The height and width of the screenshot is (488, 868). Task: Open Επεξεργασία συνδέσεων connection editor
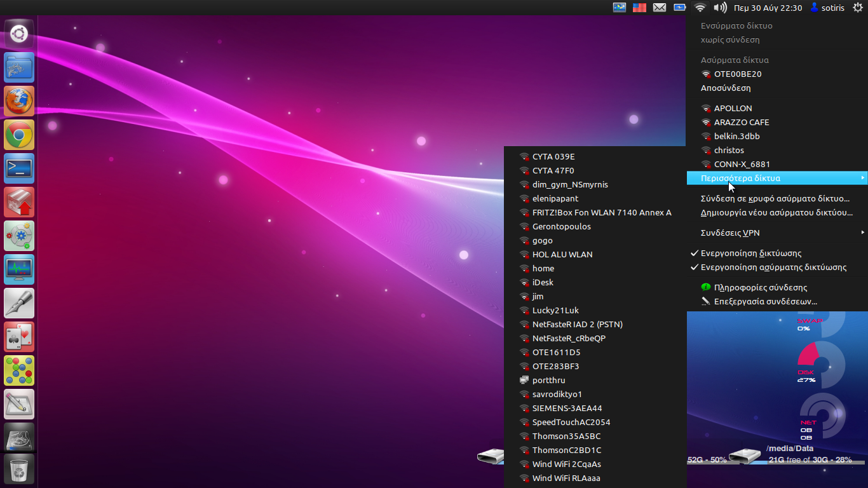(x=765, y=301)
